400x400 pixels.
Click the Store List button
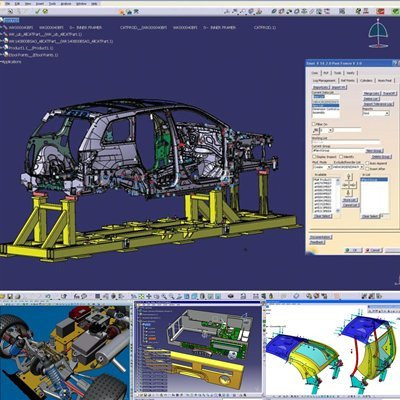coord(350,200)
